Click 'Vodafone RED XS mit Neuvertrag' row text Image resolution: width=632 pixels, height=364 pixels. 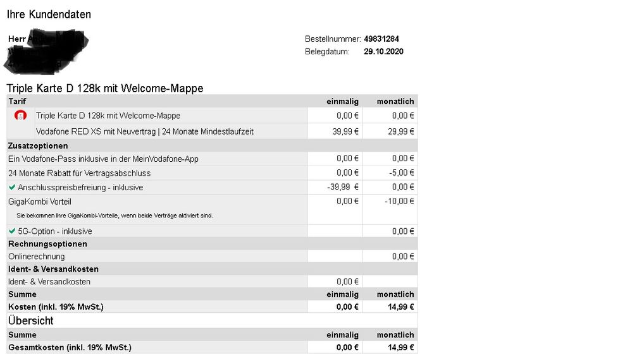point(145,131)
